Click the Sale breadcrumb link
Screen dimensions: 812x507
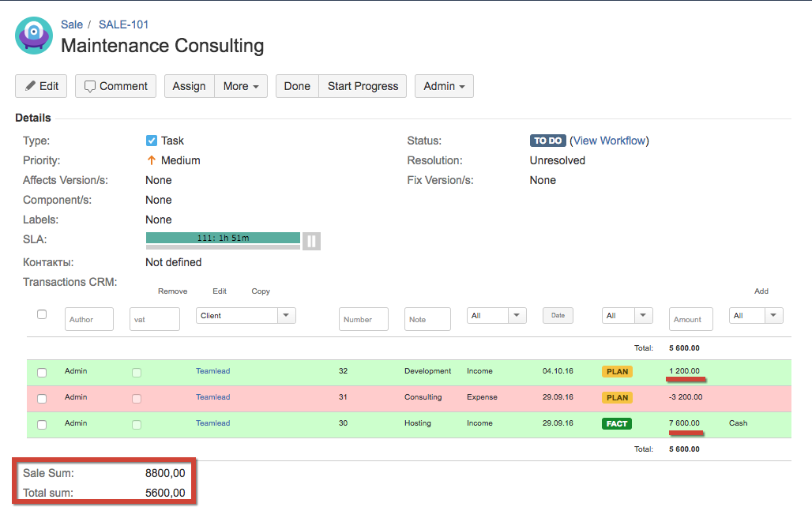(x=72, y=24)
